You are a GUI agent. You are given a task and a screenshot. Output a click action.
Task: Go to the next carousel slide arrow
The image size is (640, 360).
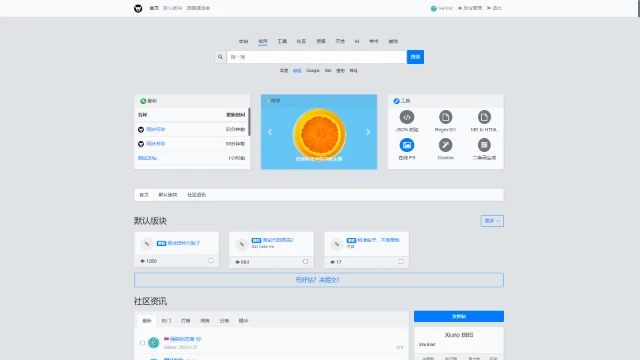(x=368, y=132)
